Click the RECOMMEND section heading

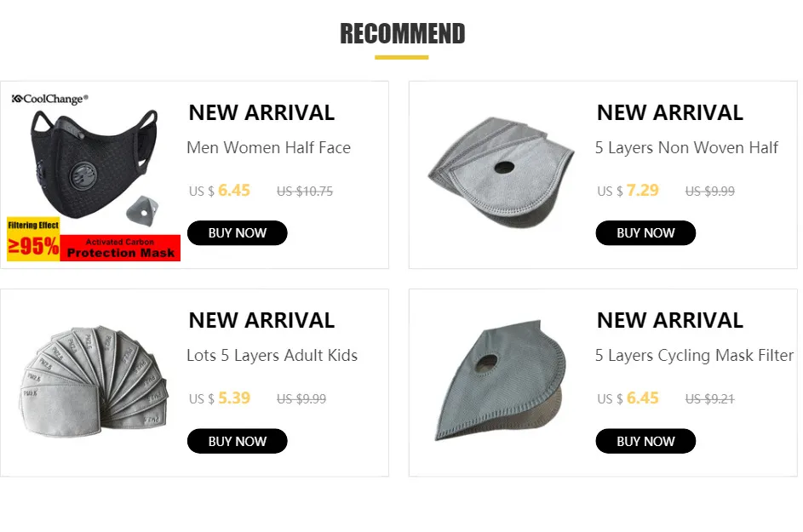coord(402,34)
